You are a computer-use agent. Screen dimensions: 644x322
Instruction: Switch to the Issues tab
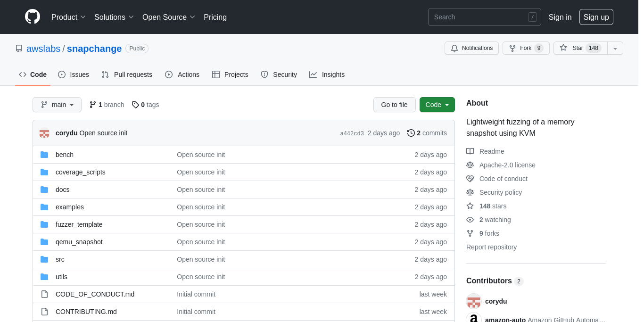pyautogui.click(x=74, y=74)
